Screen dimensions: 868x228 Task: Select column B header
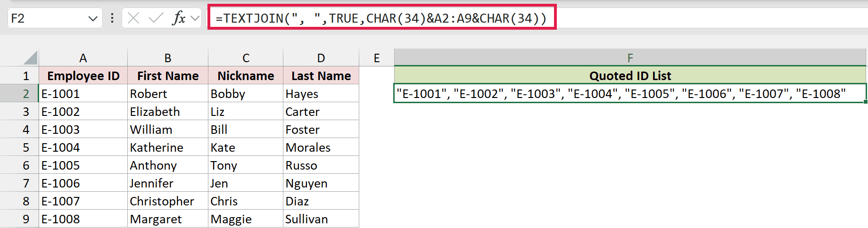(168, 58)
